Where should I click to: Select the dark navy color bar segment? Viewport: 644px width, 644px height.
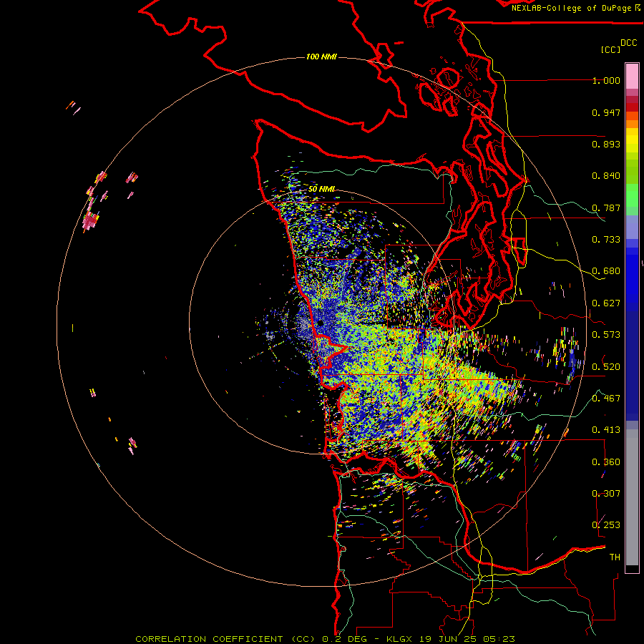coord(632,362)
